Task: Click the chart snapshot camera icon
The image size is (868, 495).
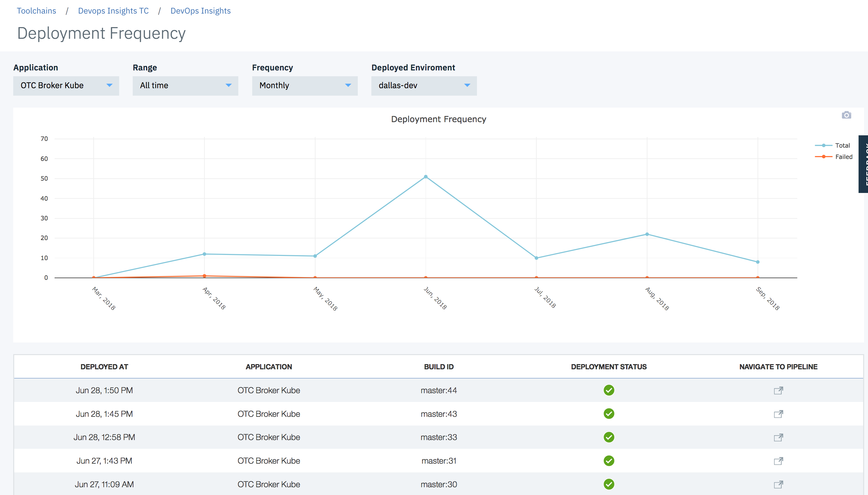Action: pos(846,115)
